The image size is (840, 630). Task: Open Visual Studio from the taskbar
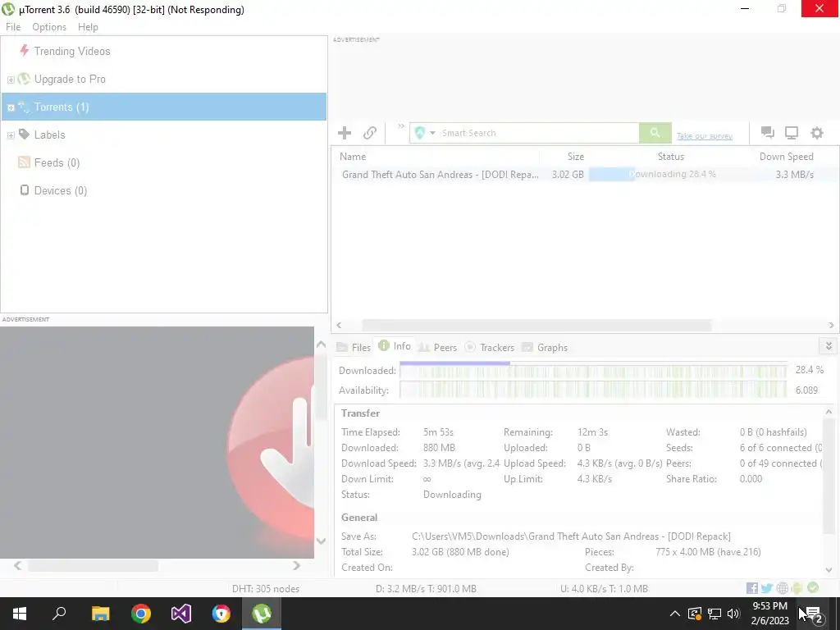click(181, 614)
